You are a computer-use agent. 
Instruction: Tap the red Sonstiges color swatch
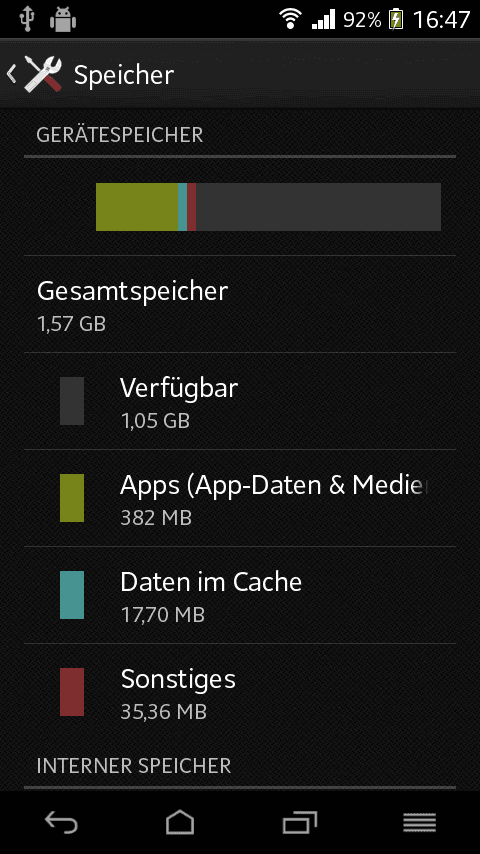coord(72,692)
